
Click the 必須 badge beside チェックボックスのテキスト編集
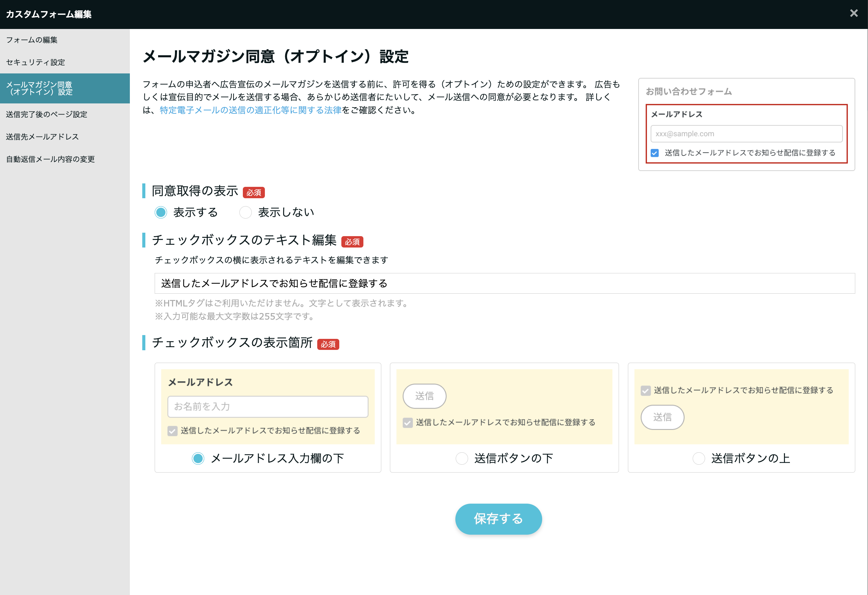coord(352,242)
